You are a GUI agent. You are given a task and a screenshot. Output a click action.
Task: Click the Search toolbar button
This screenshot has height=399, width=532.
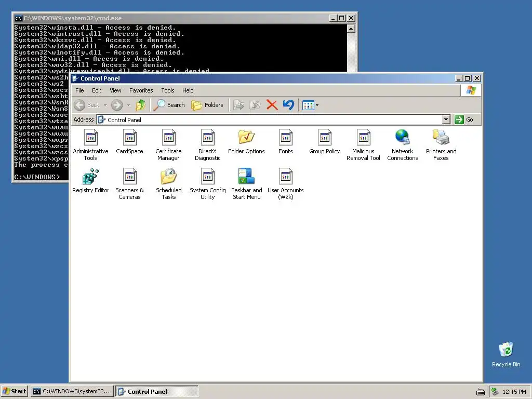[x=169, y=105]
